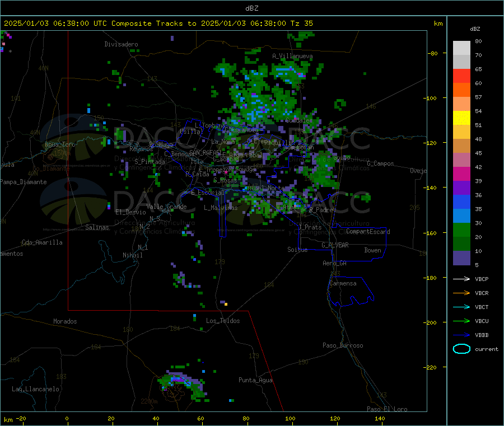Click the Pampa_Diamante map label
504x426 pixels.
[x=24, y=182]
